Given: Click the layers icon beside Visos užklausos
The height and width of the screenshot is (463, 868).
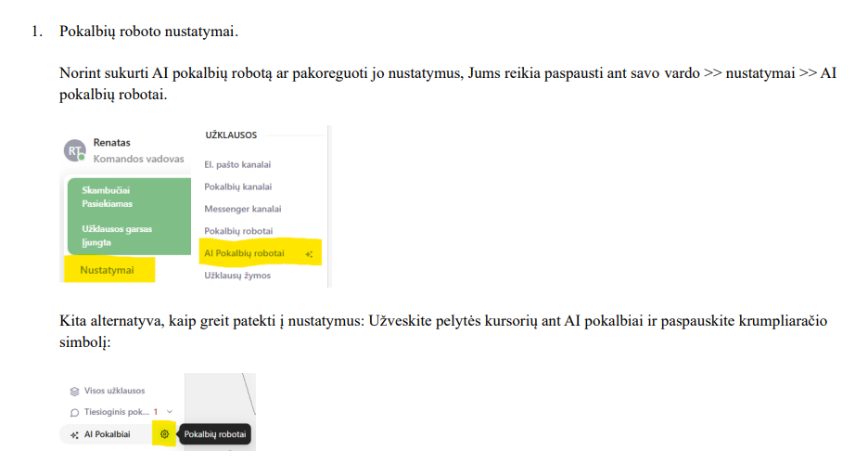Looking at the screenshot, I should (75, 392).
